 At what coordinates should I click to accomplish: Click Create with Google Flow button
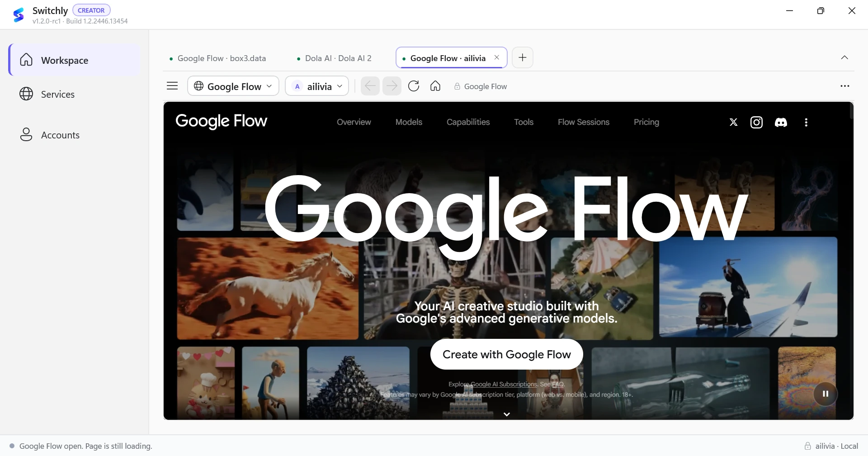coord(506,354)
